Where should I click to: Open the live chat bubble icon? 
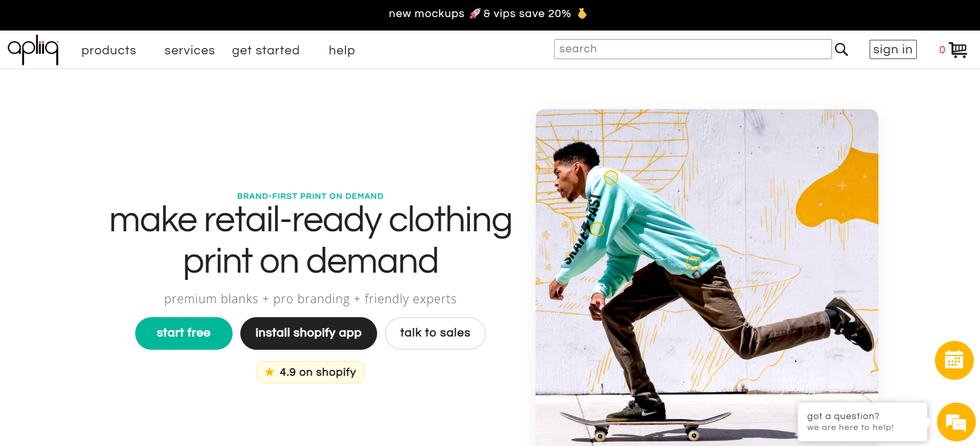pyautogui.click(x=956, y=422)
